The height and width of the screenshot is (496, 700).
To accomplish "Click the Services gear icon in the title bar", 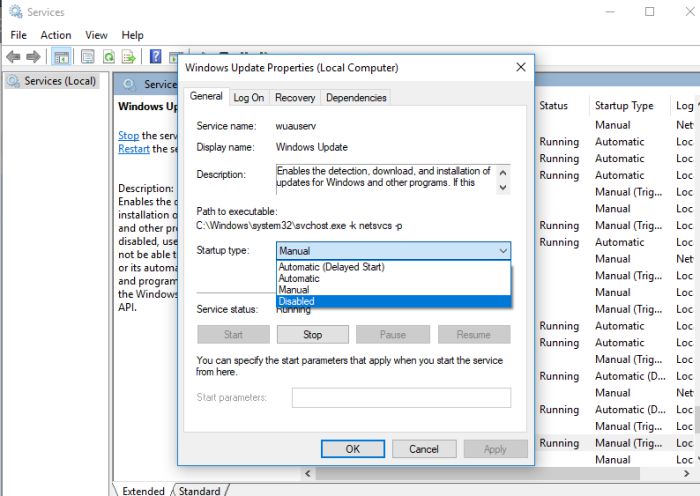I will coord(16,12).
